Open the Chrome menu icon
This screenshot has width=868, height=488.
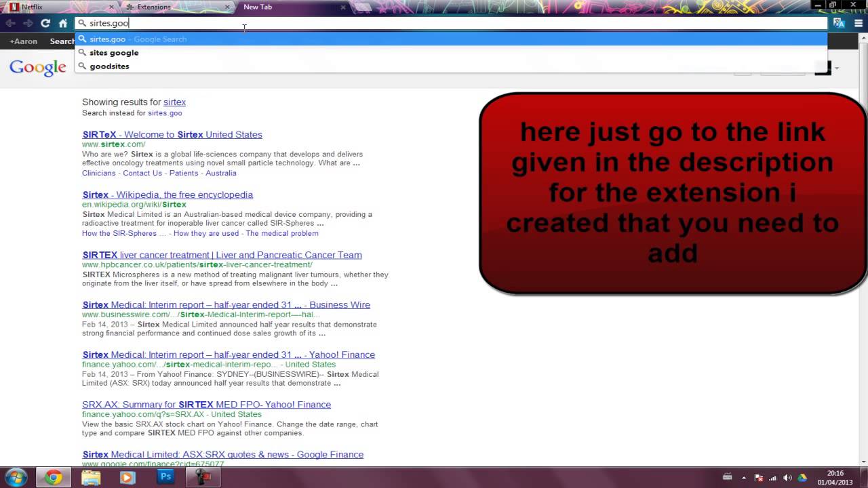[x=857, y=23]
